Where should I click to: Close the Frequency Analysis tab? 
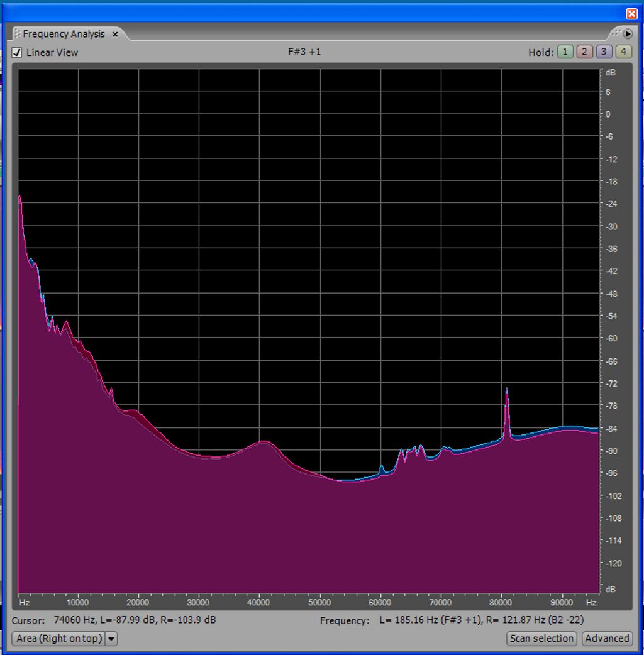tap(115, 34)
